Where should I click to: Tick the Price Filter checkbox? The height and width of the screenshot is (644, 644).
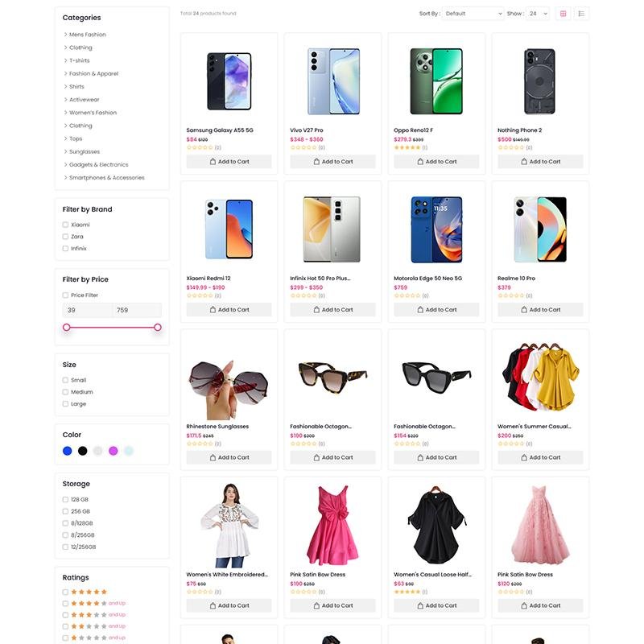[65, 295]
